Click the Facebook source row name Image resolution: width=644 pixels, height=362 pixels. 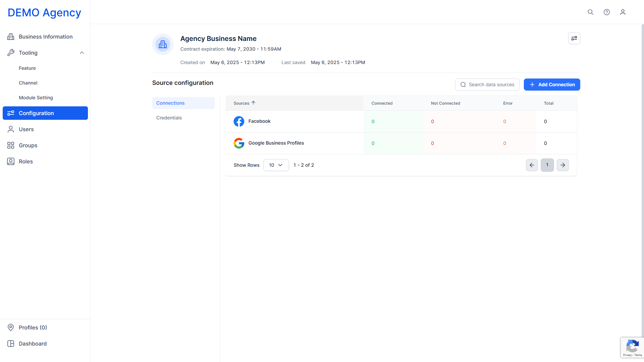point(259,121)
